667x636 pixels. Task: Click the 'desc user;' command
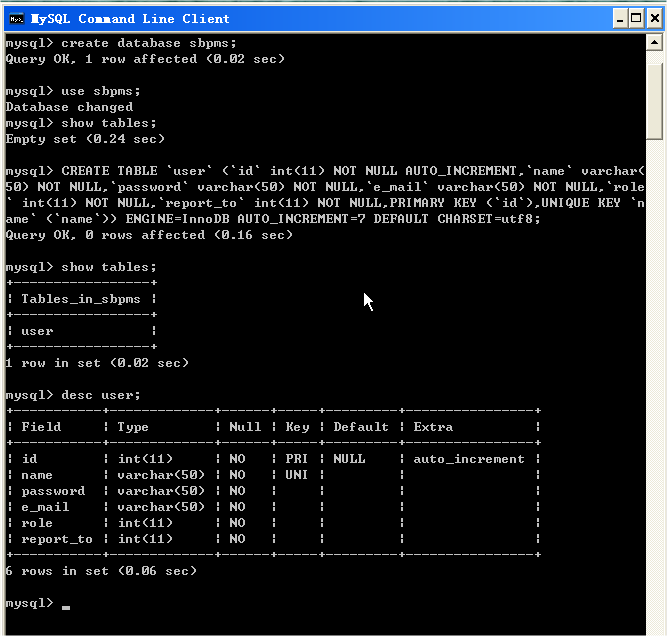click(x=100, y=395)
